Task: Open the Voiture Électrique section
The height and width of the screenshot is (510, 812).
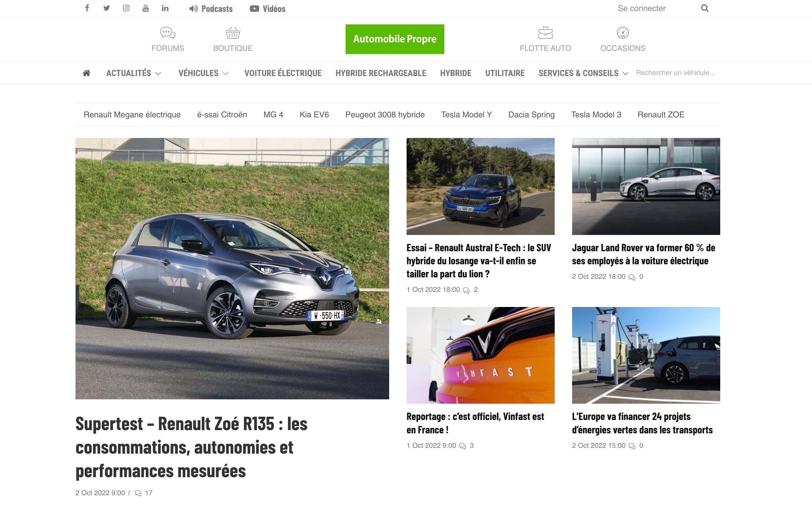Action: 283,73
